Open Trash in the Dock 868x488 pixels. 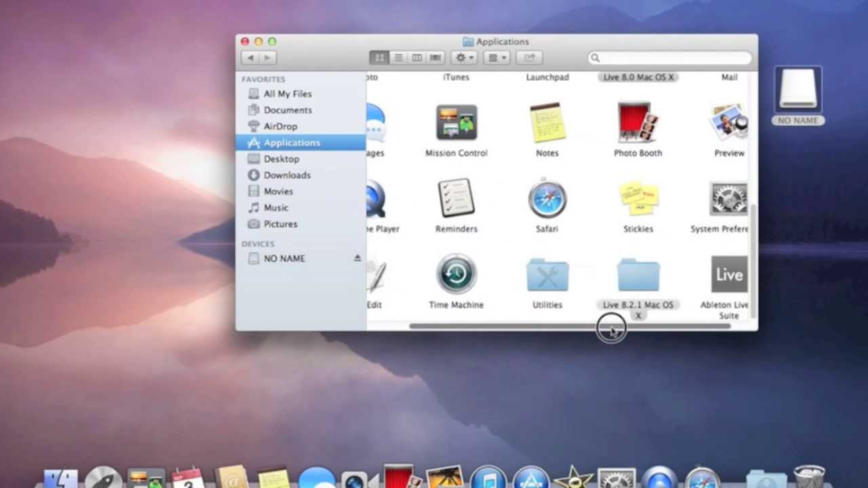tap(808, 477)
